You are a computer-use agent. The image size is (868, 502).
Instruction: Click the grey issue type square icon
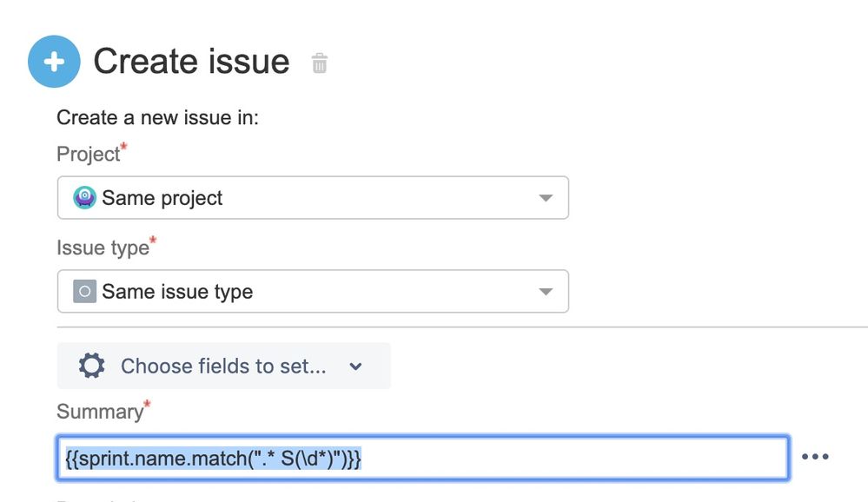tap(84, 291)
